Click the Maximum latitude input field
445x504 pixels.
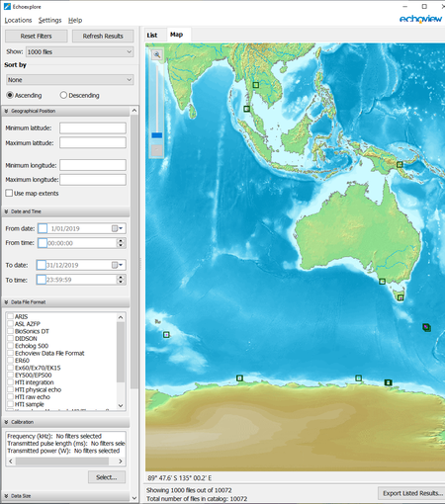coord(93,142)
